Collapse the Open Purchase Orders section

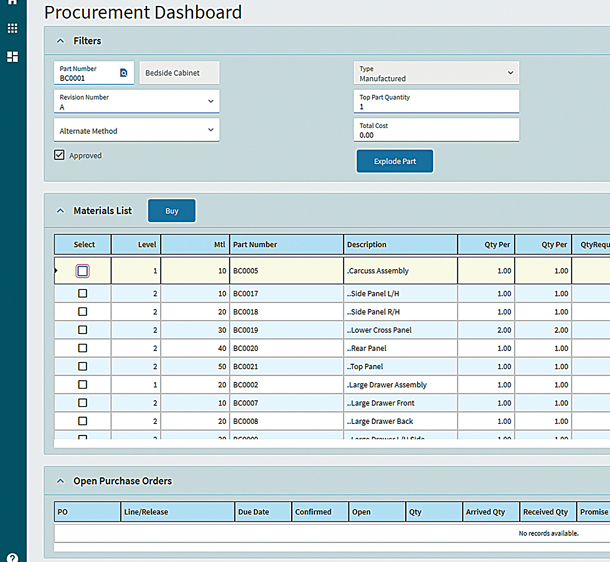click(x=60, y=483)
